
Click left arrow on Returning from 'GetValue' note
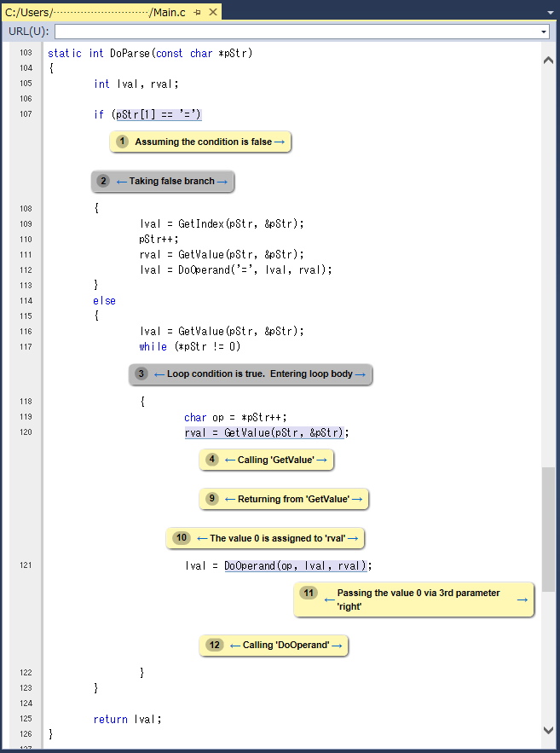click(x=230, y=500)
